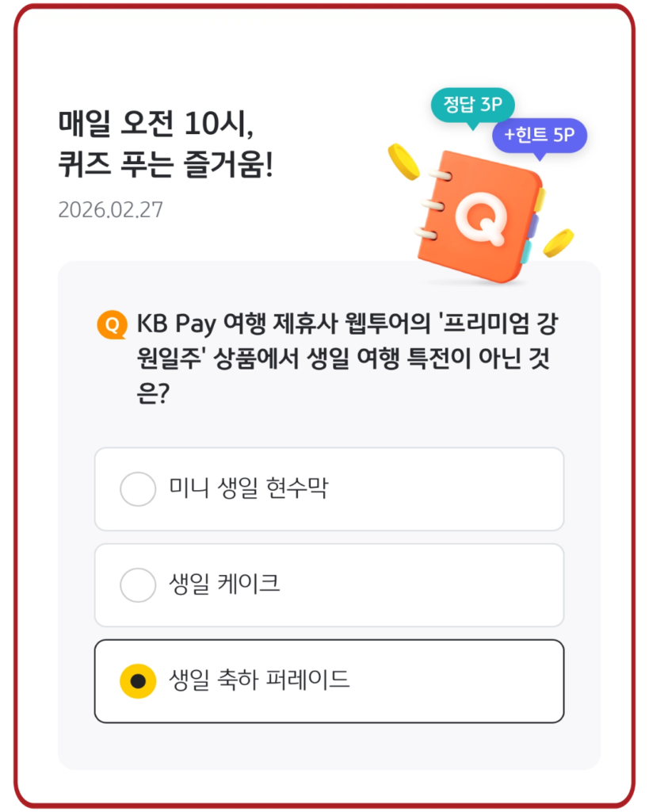Click the selected '생일 축하 퍼레이드' radio button
This screenshot has height=812, width=649.
(x=138, y=681)
